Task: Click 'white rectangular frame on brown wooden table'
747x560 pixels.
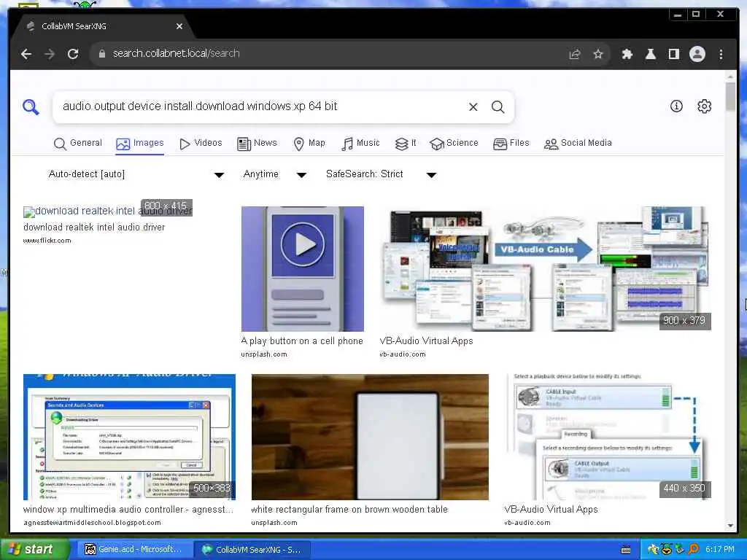Action: [x=349, y=510]
